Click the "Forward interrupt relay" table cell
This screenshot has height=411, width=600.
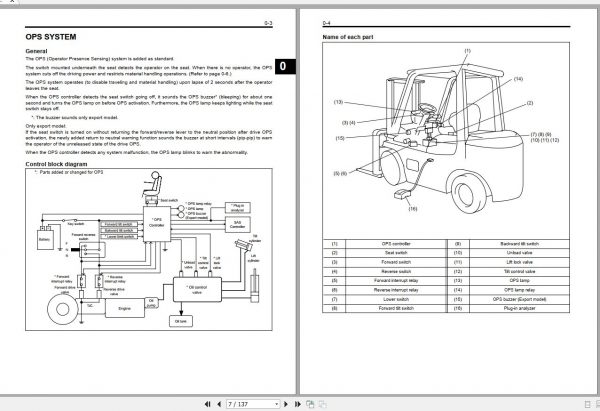[396, 281]
